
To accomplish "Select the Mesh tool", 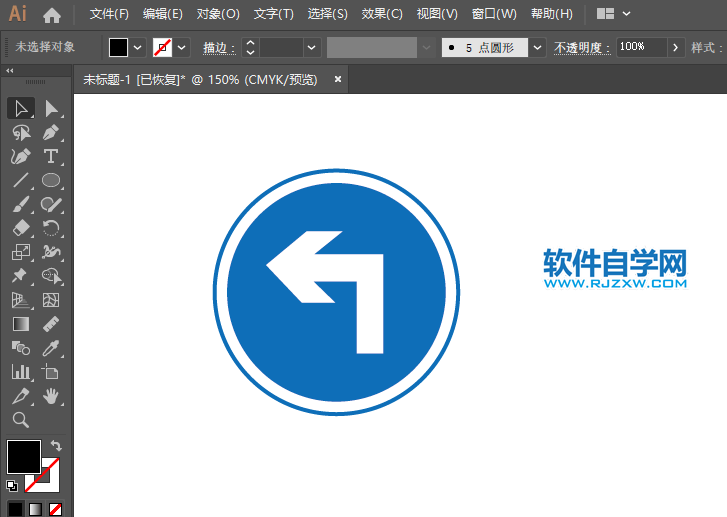I will [51, 300].
